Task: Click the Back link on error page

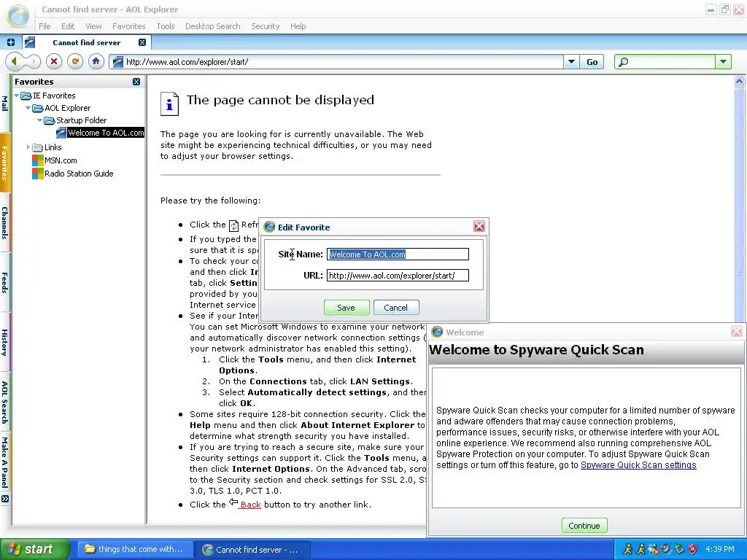Action: tap(251, 505)
